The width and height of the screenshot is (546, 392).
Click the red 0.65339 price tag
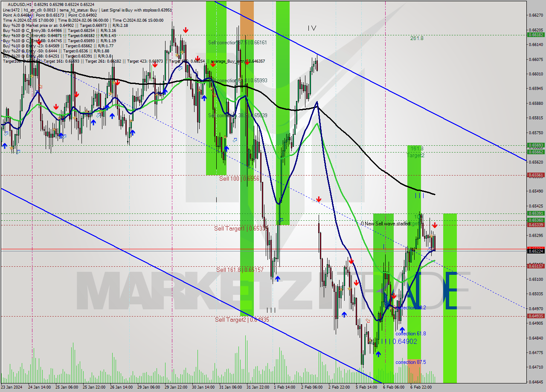(x=536, y=225)
